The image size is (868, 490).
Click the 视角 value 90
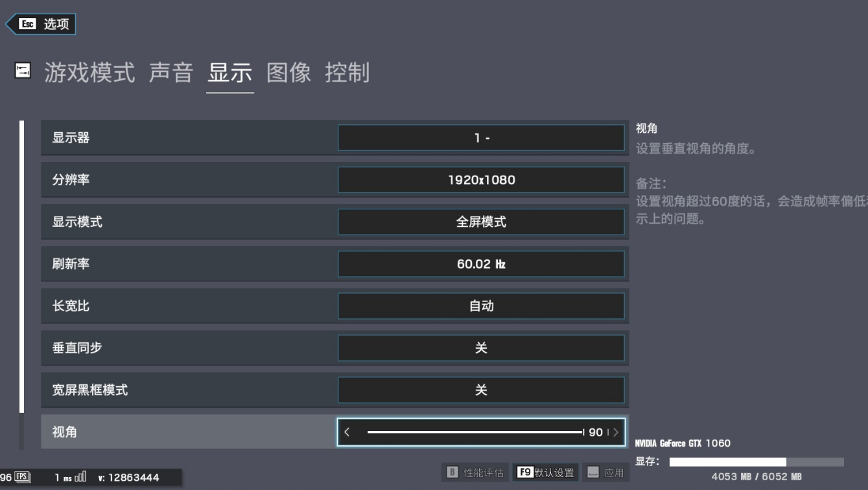pos(596,432)
